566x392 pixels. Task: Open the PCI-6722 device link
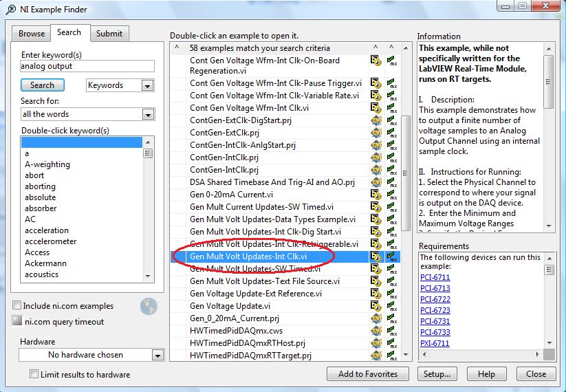pos(435,299)
